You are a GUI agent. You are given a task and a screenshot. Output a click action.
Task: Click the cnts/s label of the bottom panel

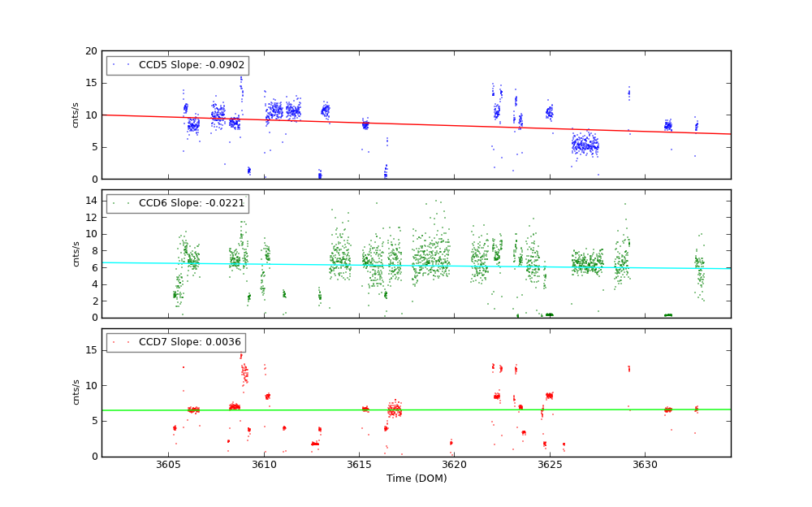pyautogui.click(x=76, y=392)
